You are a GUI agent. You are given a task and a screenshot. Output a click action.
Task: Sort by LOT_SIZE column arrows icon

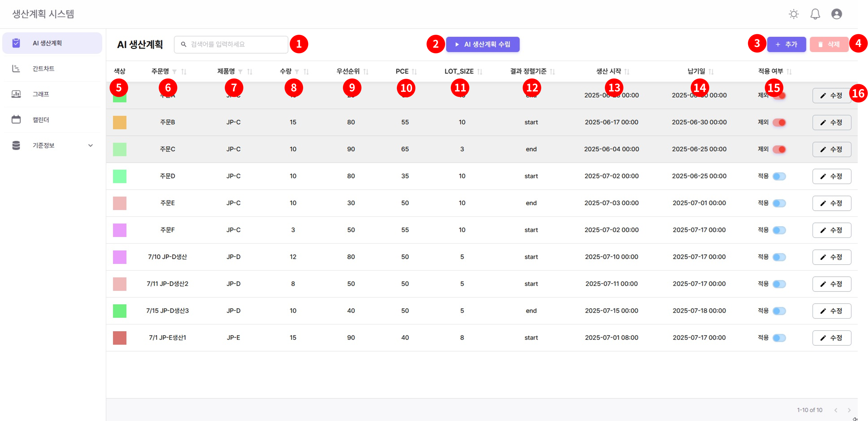click(479, 72)
